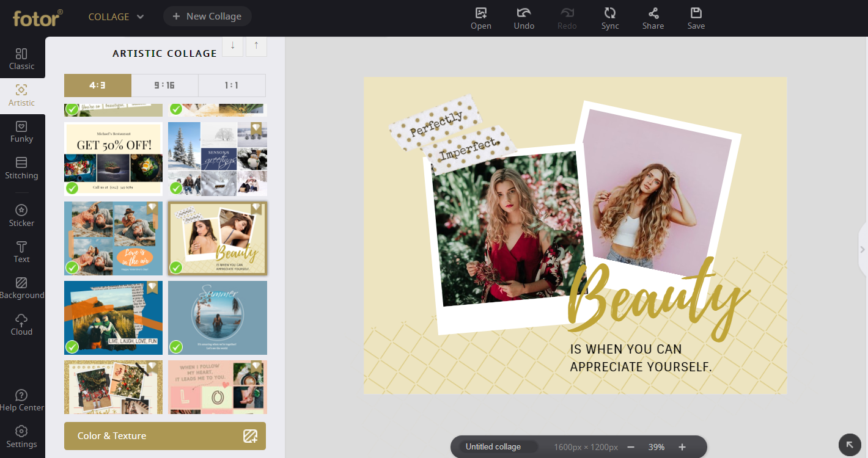The width and height of the screenshot is (868, 458).
Task: Select the photo of woman against pink wall
Action: [x=657, y=192]
